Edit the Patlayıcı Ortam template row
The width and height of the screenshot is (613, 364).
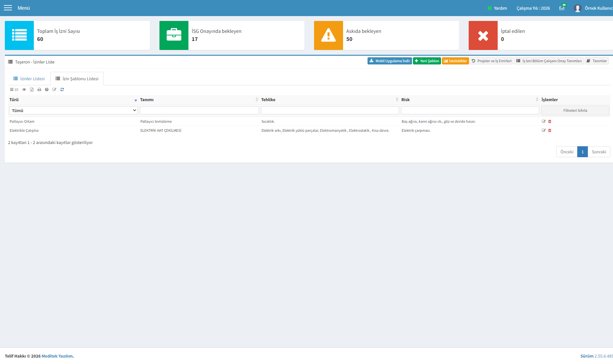544,121
